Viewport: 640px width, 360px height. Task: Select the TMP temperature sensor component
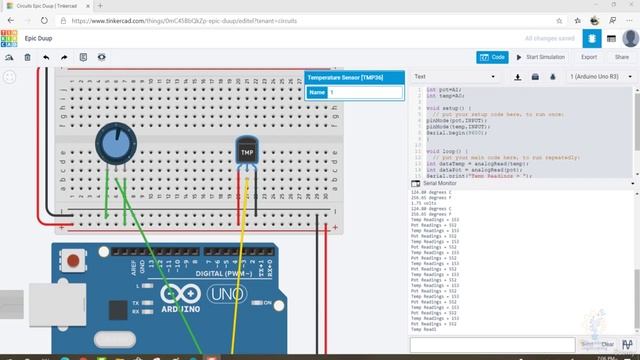247,151
